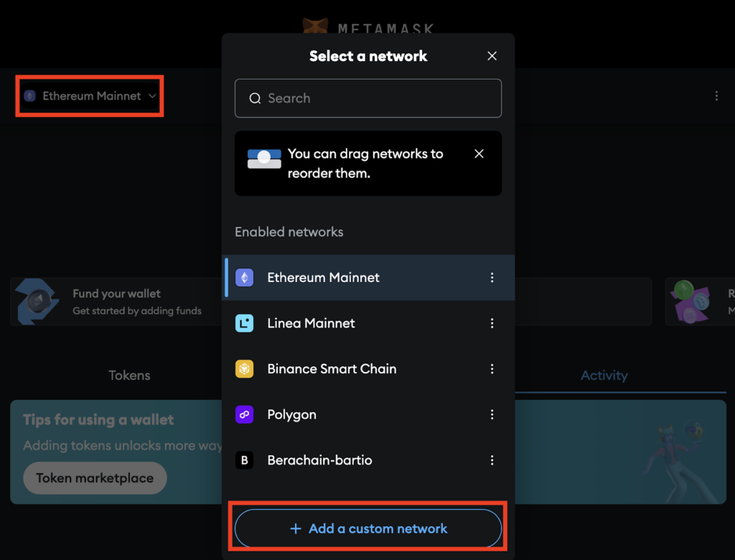
Task: Click the Linea Mainnet network icon
Action: [245, 323]
